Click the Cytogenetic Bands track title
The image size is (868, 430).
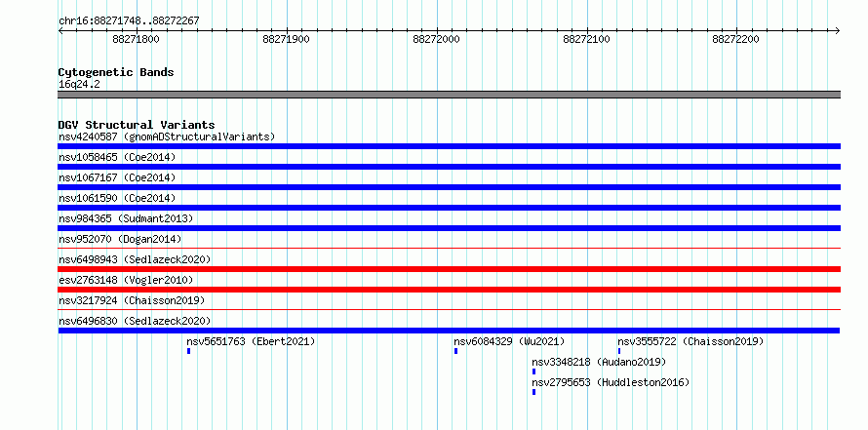point(116,72)
